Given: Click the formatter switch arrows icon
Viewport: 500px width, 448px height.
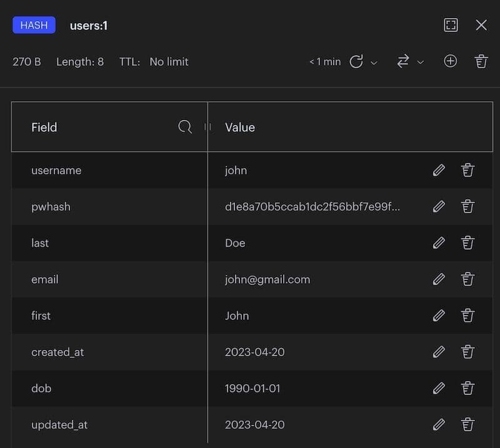Looking at the screenshot, I should click(x=403, y=61).
